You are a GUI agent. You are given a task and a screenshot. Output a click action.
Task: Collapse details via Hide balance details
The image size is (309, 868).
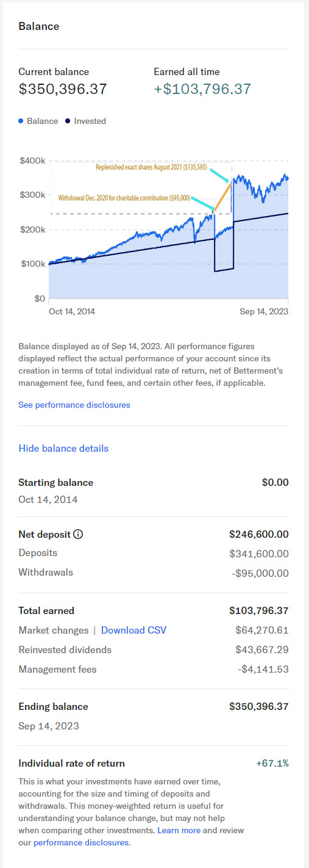pyautogui.click(x=63, y=448)
